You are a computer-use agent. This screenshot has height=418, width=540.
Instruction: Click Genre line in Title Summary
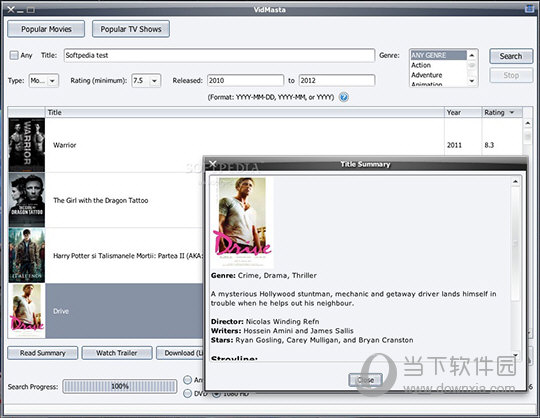(264, 275)
